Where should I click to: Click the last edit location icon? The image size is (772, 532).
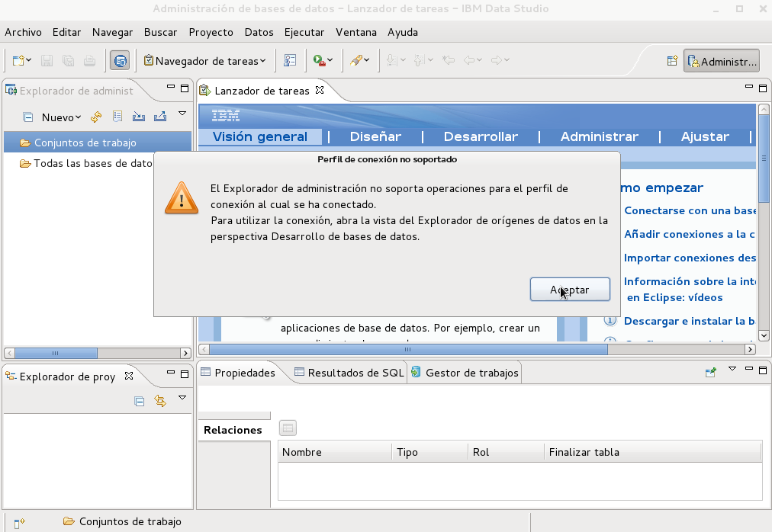coord(448,60)
